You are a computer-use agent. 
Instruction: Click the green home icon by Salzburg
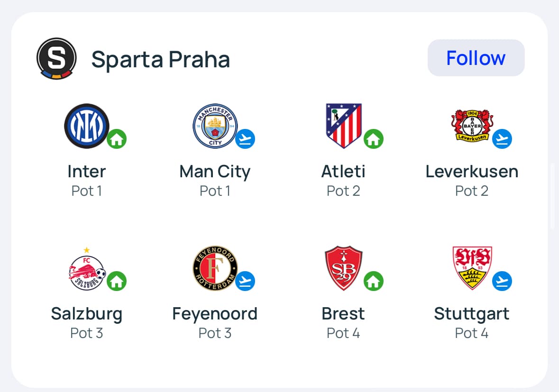[117, 281]
